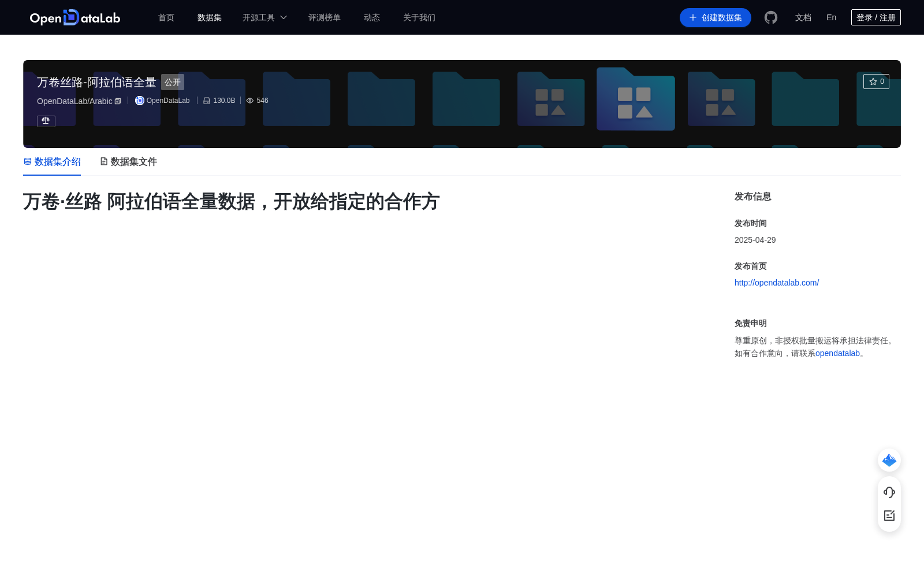The image size is (924, 578).
Task: Open 评测榜单 navigation item
Action: (325, 17)
